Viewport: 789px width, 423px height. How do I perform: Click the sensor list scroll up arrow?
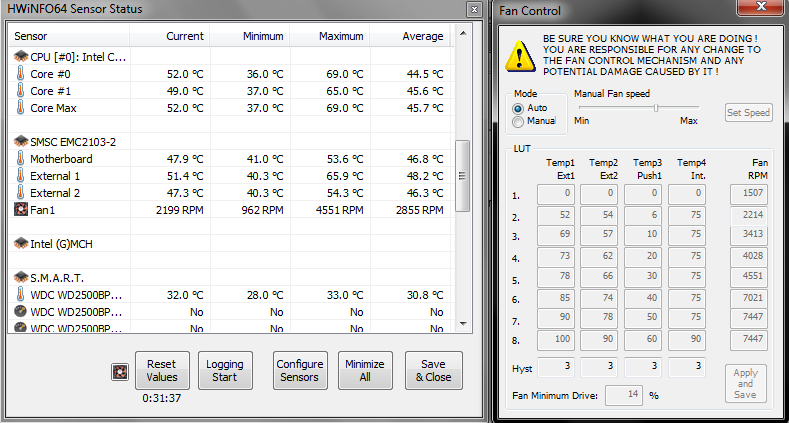coord(463,34)
